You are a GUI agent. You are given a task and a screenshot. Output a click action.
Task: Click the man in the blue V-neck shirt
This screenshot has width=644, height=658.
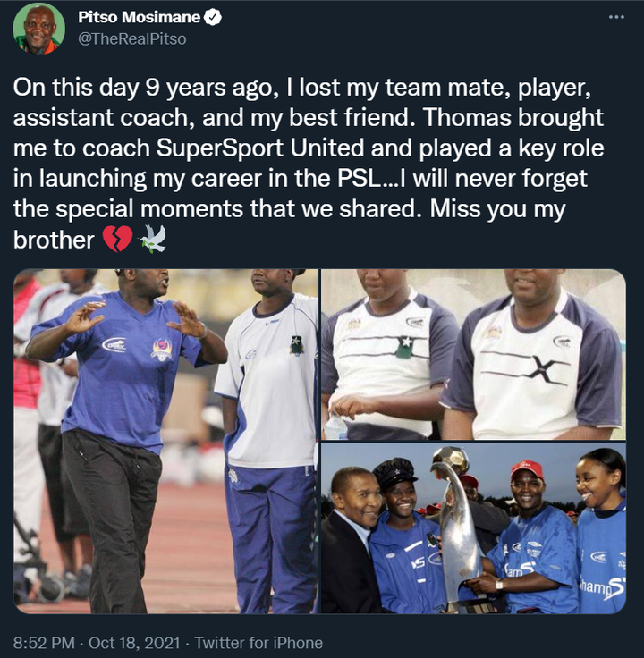point(120,436)
